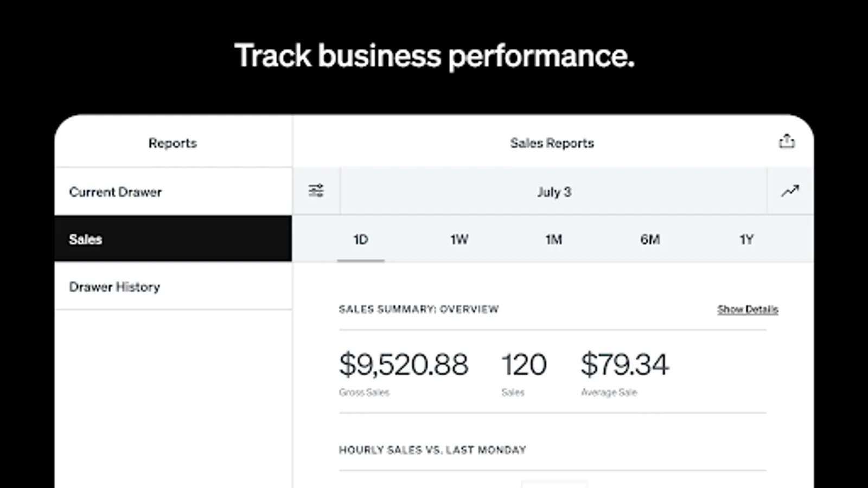Open the Drawer History report
868x488 pixels.
(114, 287)
